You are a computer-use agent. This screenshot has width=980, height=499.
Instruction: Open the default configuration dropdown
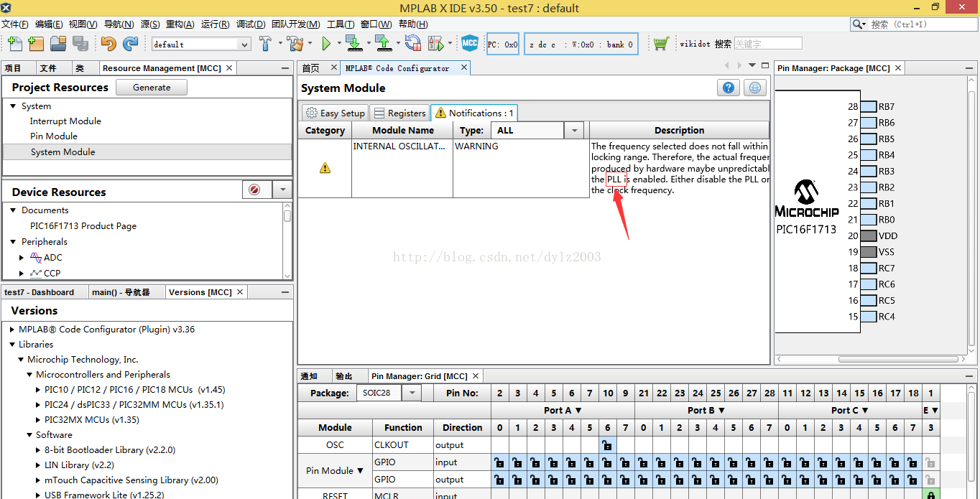(244, 45)
